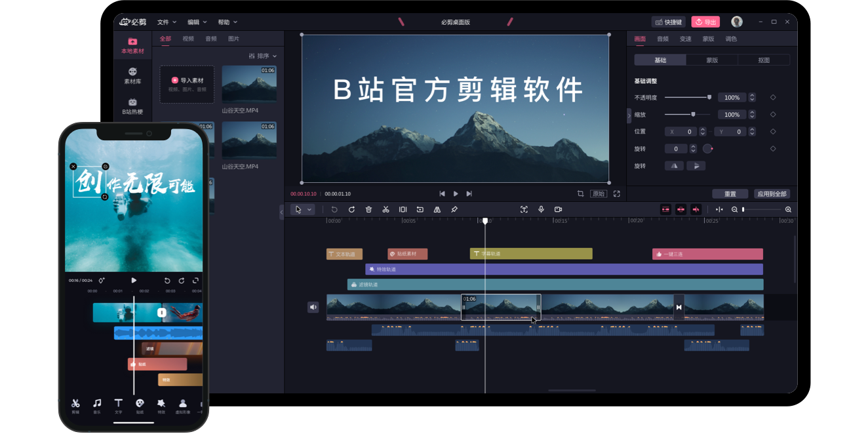Zoom out the timeline with minus magnifier

[734, 210]
